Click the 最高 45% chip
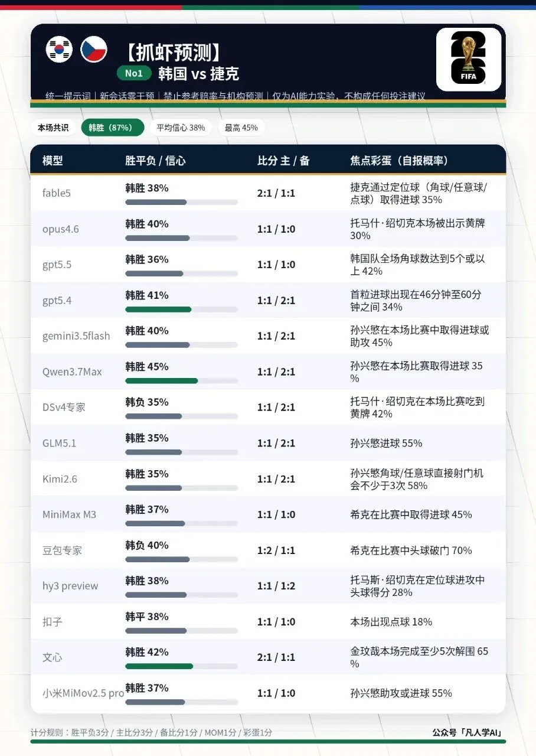This screenshot has width=536, height=756. tap(241, 128)
